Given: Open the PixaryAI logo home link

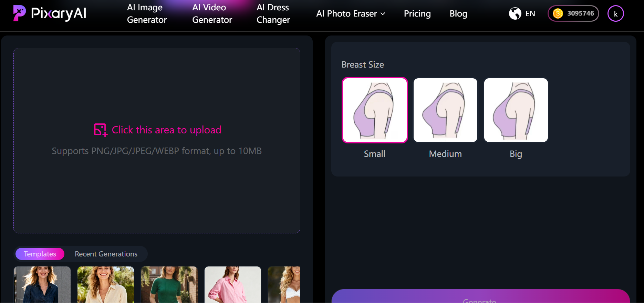Looking at the screenshot, I should pyautogui.click(x=50, y=13).
